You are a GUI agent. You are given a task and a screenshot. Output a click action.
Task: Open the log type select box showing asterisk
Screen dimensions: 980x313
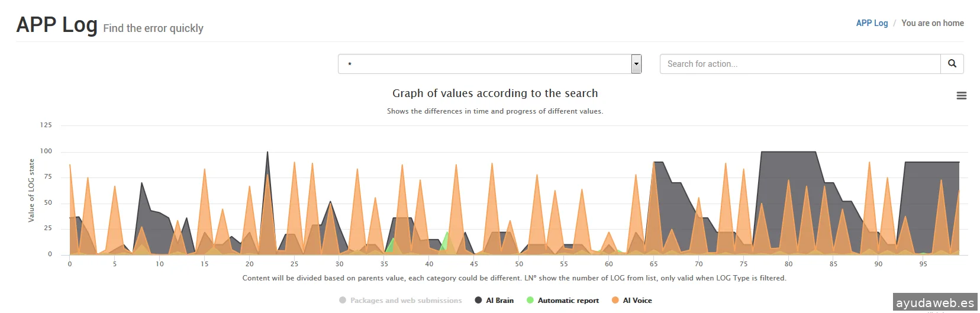pyautogui.click(x=484, y=64)
